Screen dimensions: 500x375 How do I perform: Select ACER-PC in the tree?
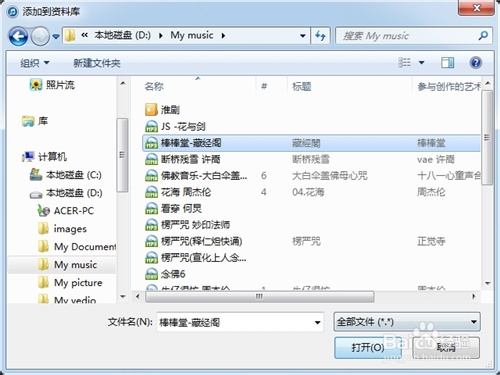pyautogui.click(x=66, y=211)
